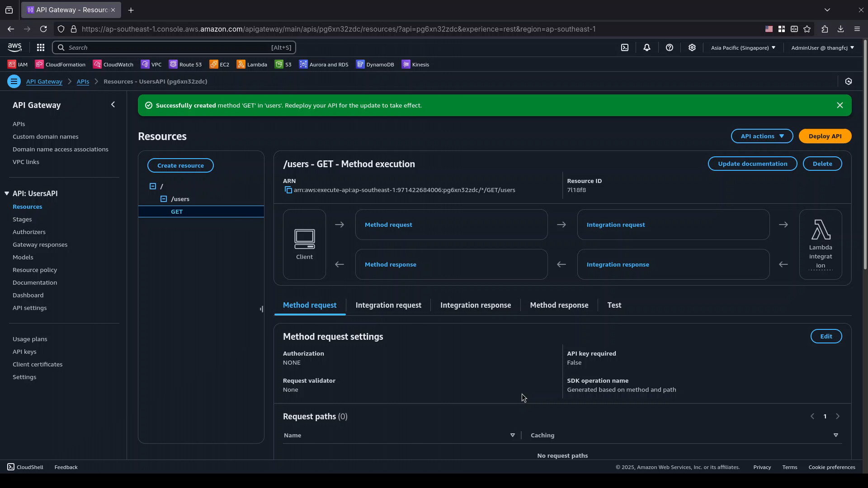
Task: Open IAM service shortcut
Action: tap(18, 65)
